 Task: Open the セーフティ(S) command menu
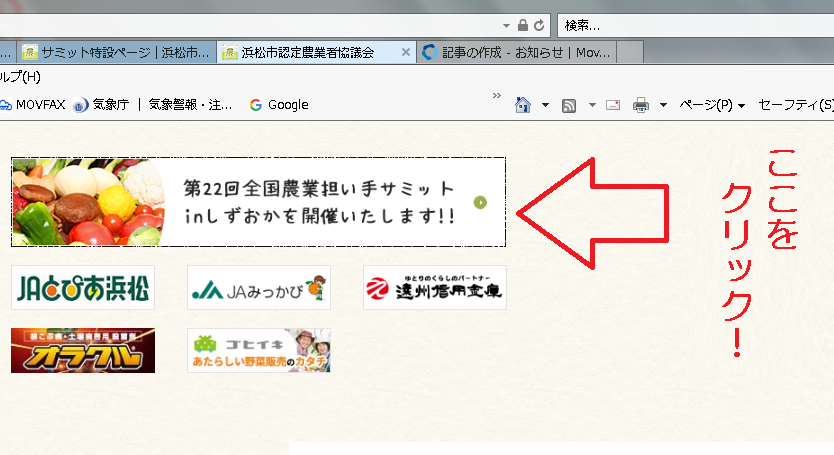pyautogui.click(x=796, y=105)
